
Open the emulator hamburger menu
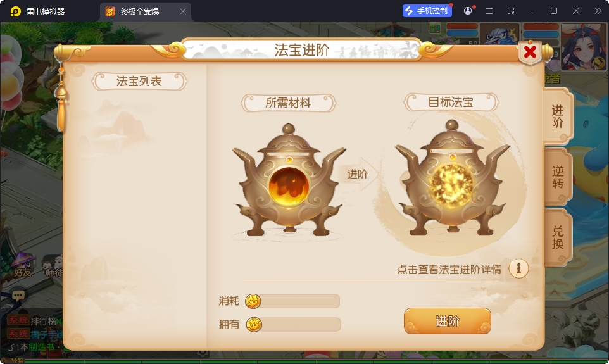pos(489,11)
